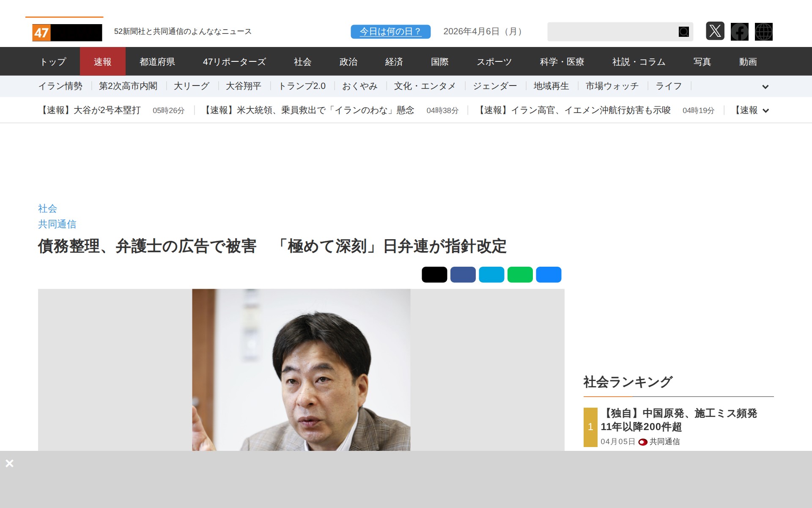Viewport: 812px width, 508px height.
Task: Click the 今日は何の日？ button
Action: click(390, 31)
